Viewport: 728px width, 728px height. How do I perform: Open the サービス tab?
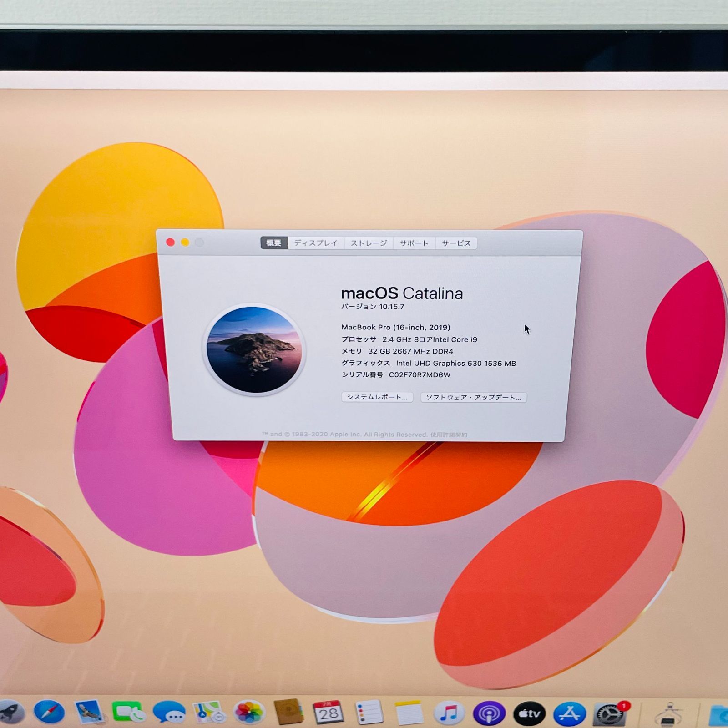[x=456, y=243]
